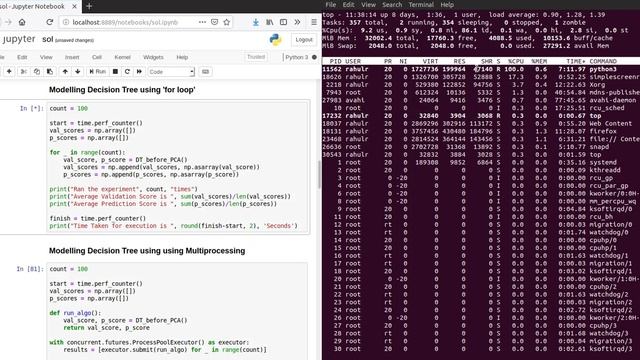This screenshot has width=640, height=360.
Task: Insert cell below with the plus icon
Action: coord(9,71)
